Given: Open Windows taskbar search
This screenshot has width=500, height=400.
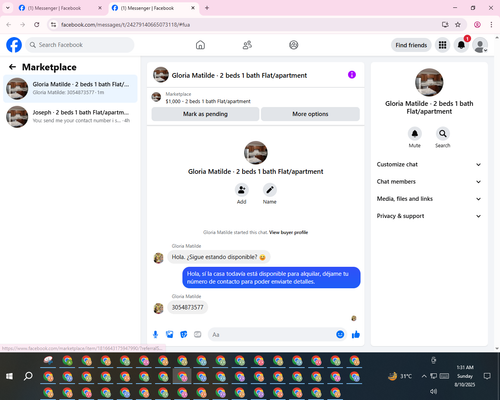Looking at the screenshot, I should [28, 376].
